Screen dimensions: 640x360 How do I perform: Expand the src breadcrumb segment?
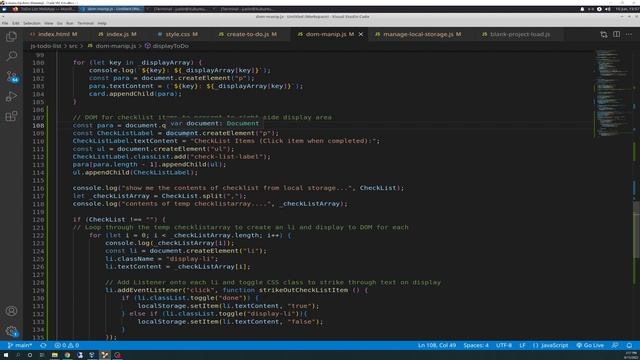(73, 46)
